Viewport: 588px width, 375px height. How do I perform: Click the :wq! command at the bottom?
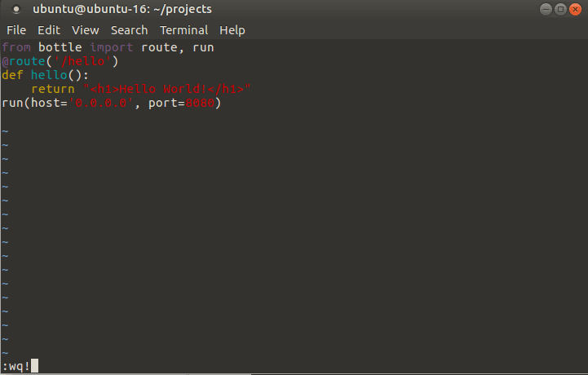coord(15,366)
